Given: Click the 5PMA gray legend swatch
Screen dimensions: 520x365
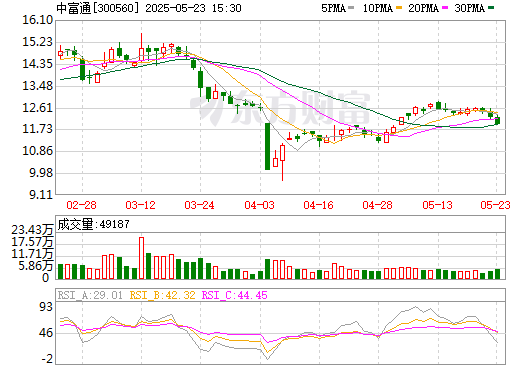Looking at the screenshot, I should coord(351,8).
